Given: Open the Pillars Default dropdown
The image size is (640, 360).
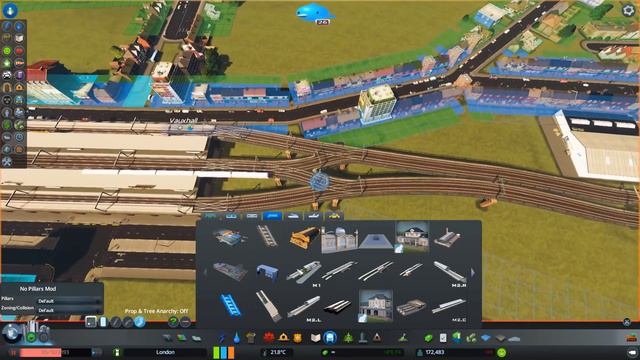Looking at the screenshot, I should [x=69, y=301].
